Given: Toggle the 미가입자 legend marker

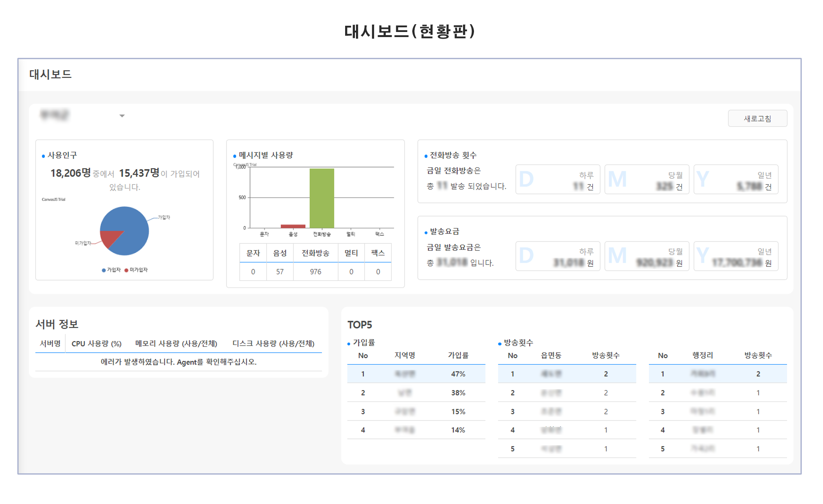Looking at the screenshot, I should [126, 270].
